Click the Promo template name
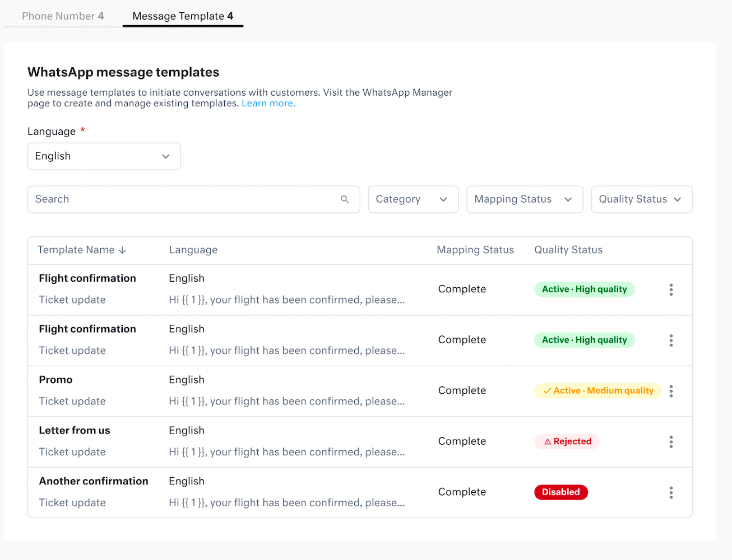 pos(55,380)
